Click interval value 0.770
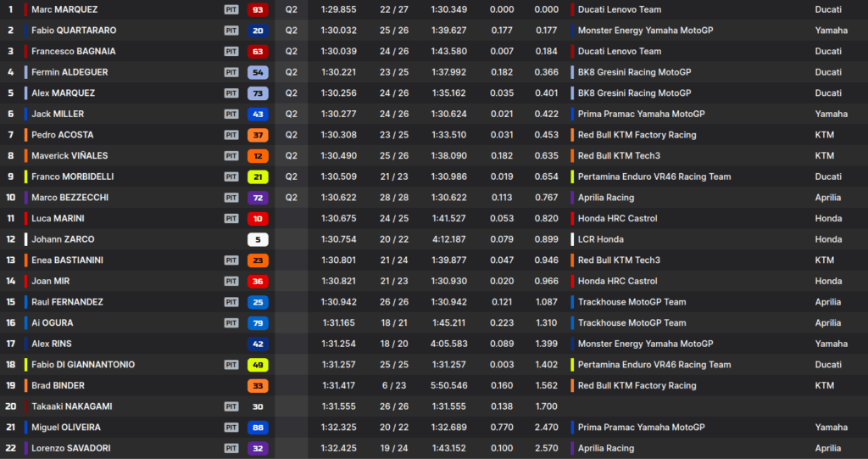868x459 pixels. 502,428
